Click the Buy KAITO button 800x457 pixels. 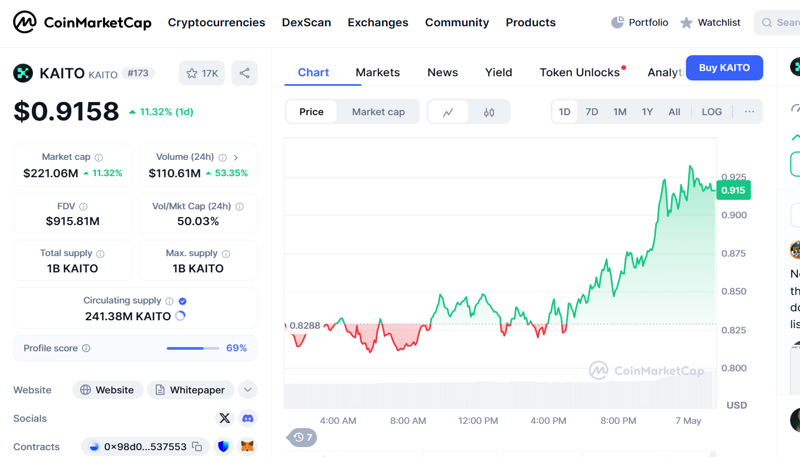click(x=724, y=68)
